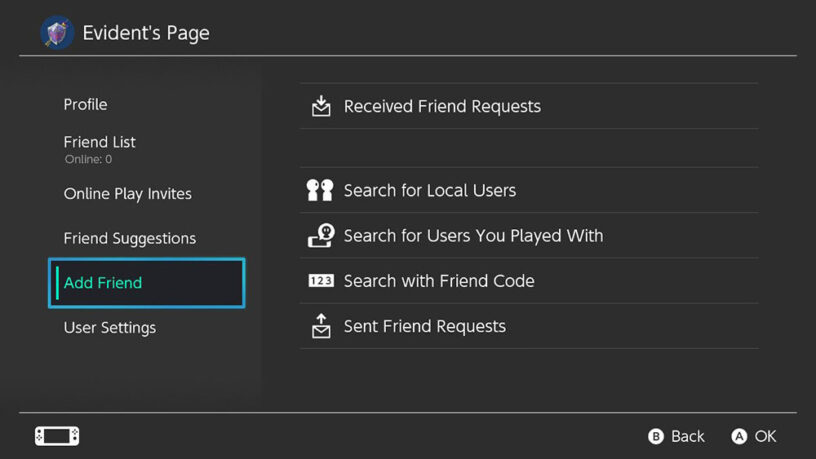Click the A button OK icon
The width and height of the screenshot is (816, 459).
coord(739,436)
